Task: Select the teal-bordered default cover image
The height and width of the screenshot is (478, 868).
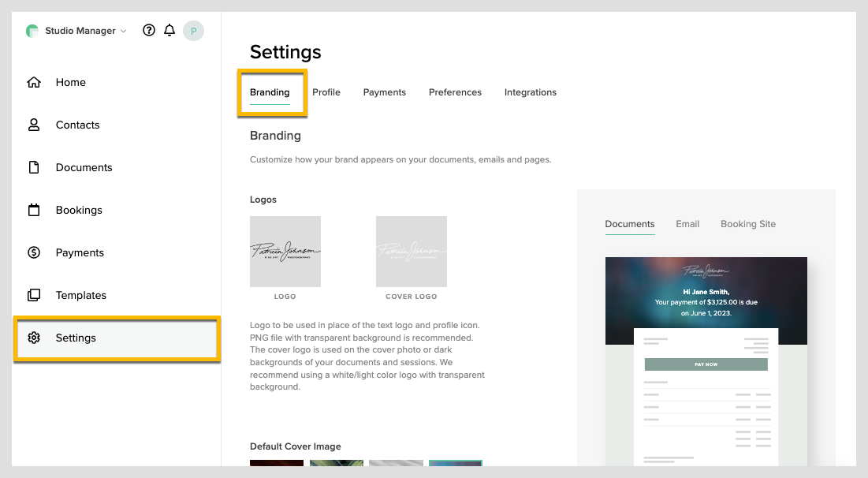Action: [x=456, y=463]
